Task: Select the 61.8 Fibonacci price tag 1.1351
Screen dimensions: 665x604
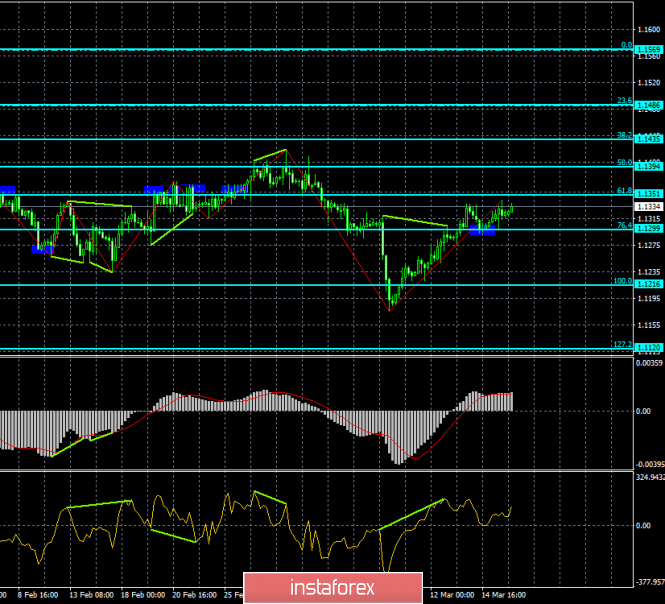Action: point(649,194)
